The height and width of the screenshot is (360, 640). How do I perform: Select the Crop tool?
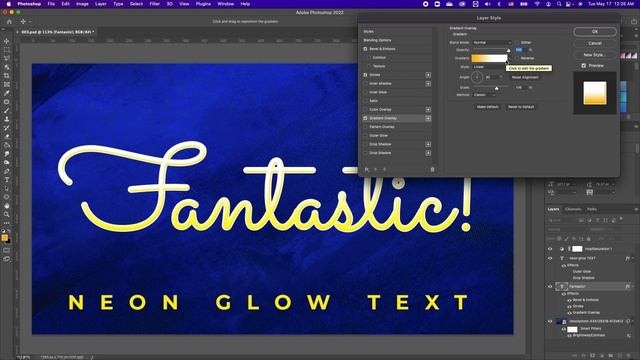point(7,76)
